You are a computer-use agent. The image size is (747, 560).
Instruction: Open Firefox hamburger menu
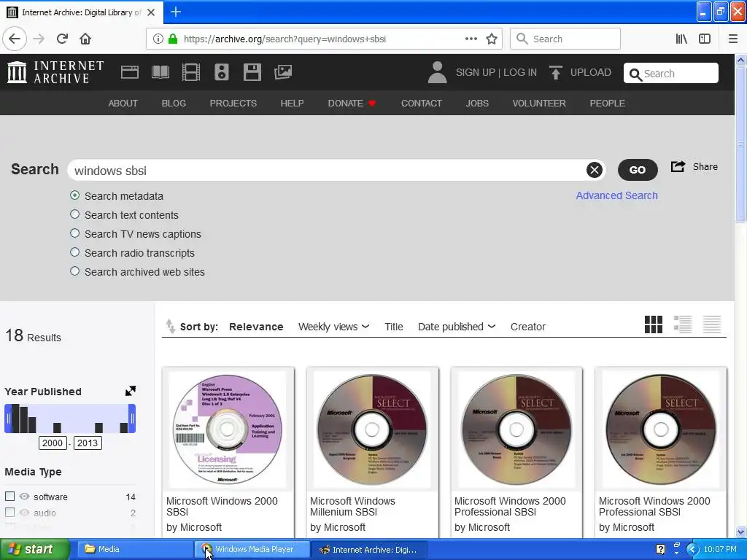pos(733,39)
